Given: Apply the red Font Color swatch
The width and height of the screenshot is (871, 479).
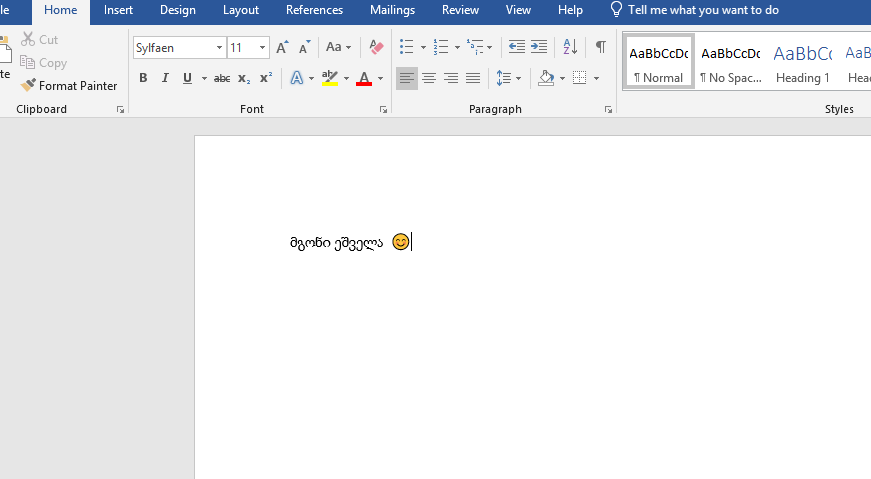Looking at the screenshot, I should [364, 78].
